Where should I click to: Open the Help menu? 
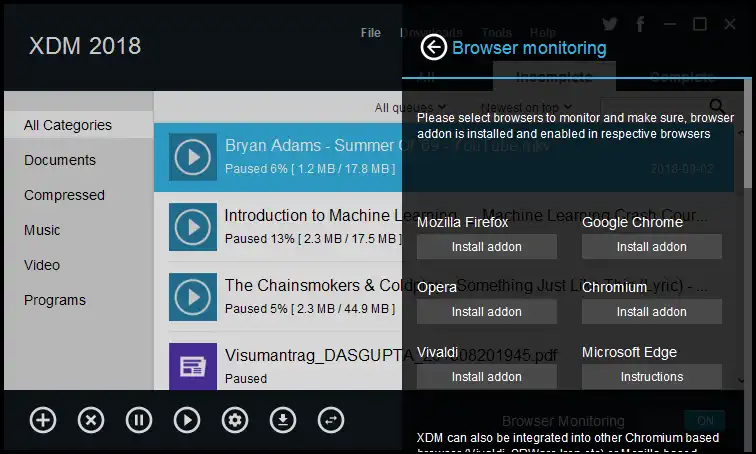(x=542, y=33)
